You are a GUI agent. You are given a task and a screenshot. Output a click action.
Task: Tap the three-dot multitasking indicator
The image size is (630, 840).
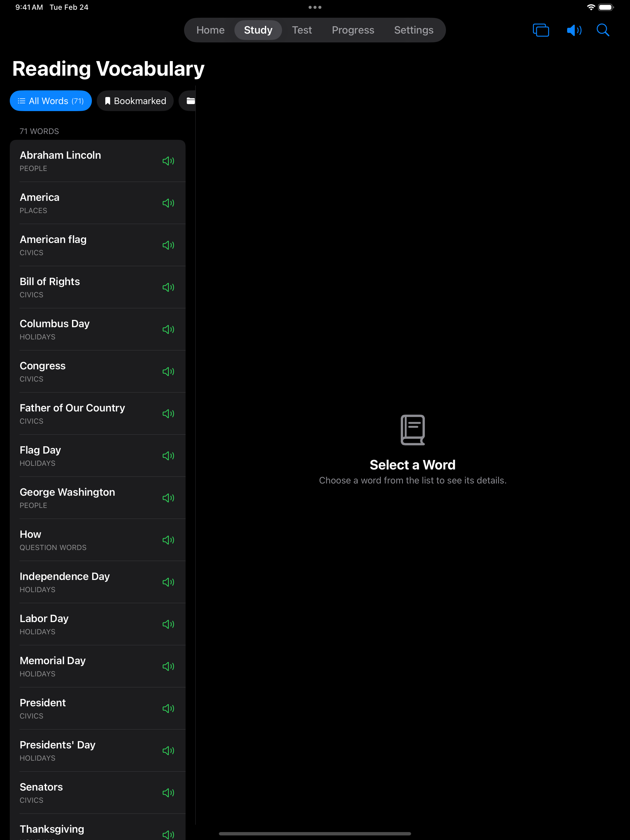[315, 7]
